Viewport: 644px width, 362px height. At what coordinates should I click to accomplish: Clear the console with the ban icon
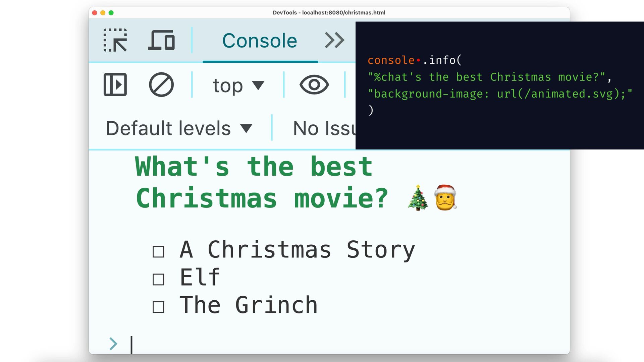[x=161, y=84]
